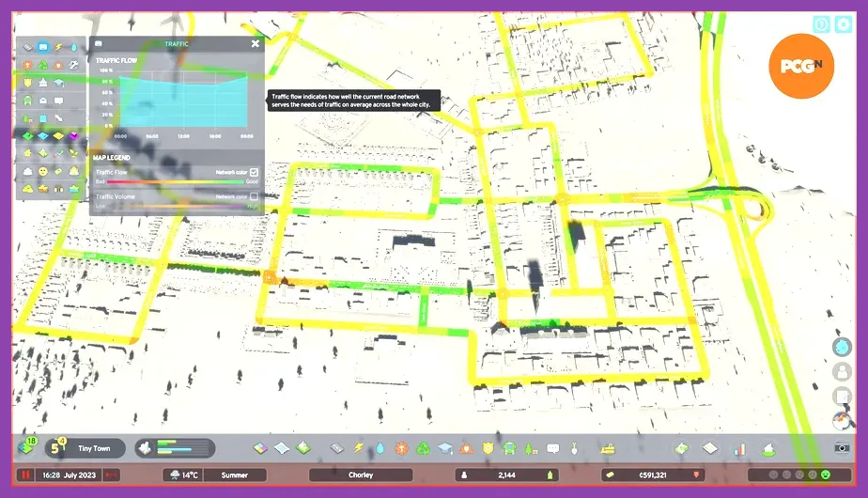This screenshot has height=498, width=868.
Task: Change simulation speed arrows
Action: (x=111, y=475)
